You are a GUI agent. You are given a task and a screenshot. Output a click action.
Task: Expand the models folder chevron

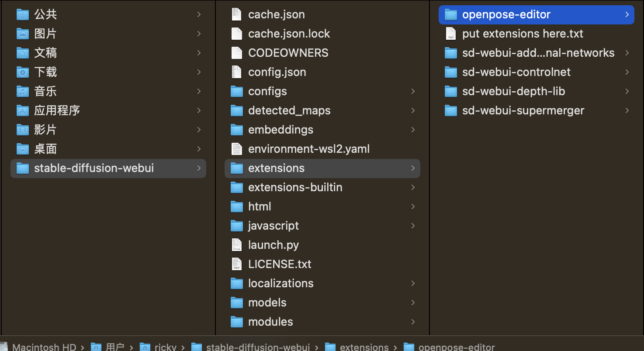coord(413,303)
